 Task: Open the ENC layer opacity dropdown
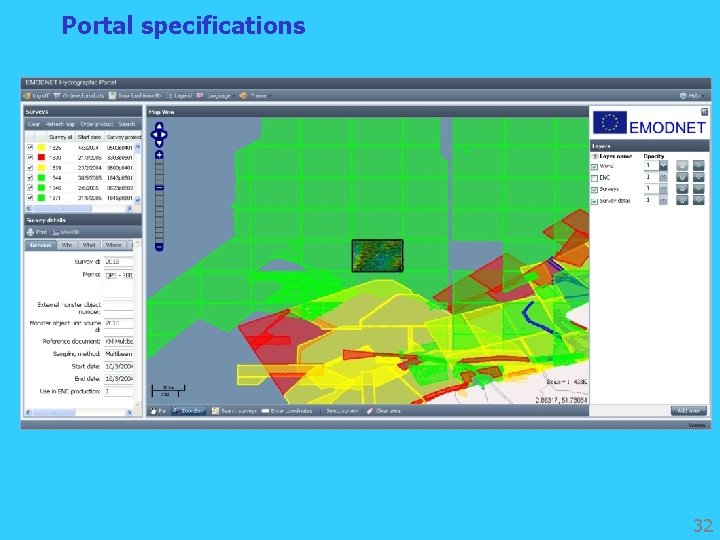663,177
